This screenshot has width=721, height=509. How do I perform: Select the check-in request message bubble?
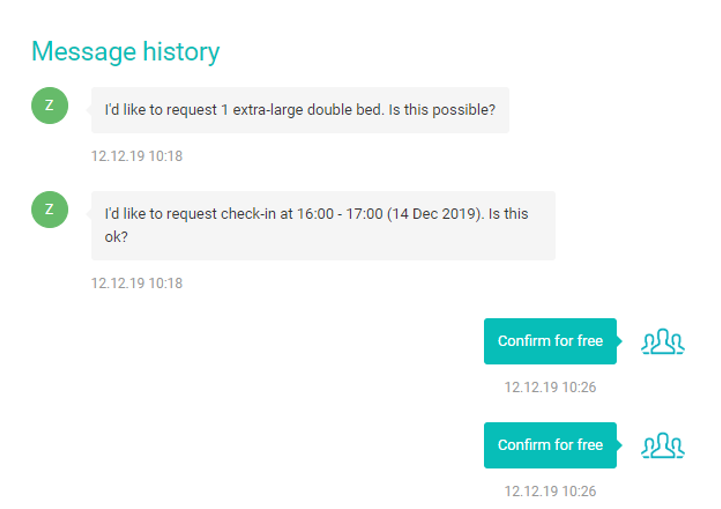(x=323, y=225)
